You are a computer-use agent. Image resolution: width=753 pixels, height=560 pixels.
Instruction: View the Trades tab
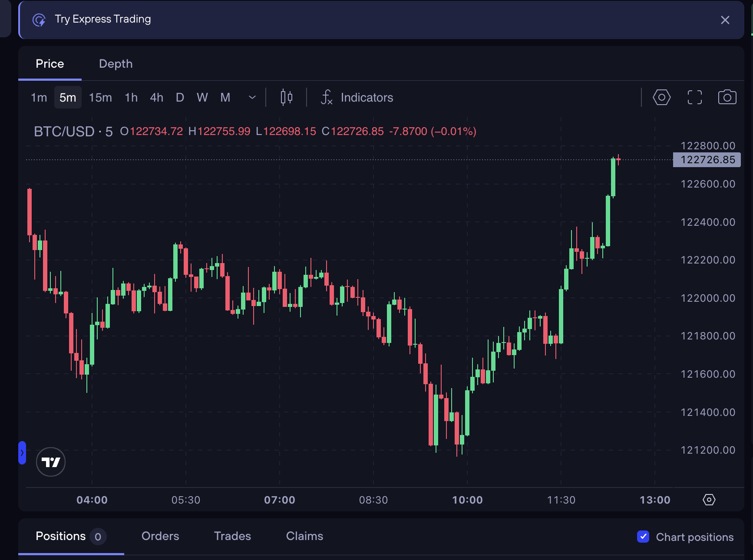[232, 536]
